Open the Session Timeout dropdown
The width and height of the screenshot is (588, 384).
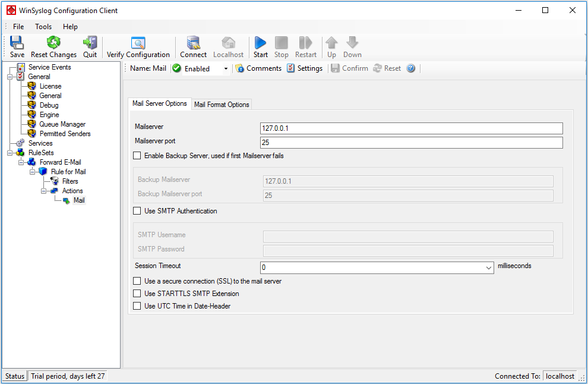[x=489, y=267]
